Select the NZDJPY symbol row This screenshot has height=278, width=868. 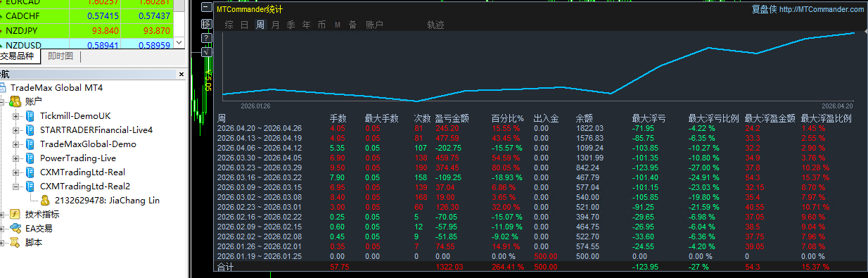pyautogui.click(x=86, y=30)
